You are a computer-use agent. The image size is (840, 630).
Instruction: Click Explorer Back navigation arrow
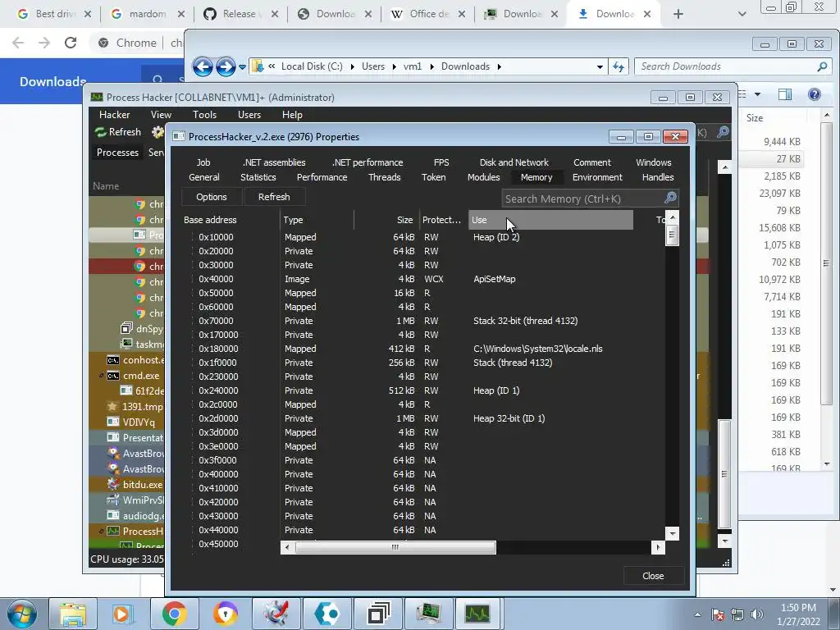[x=203, y=67]
